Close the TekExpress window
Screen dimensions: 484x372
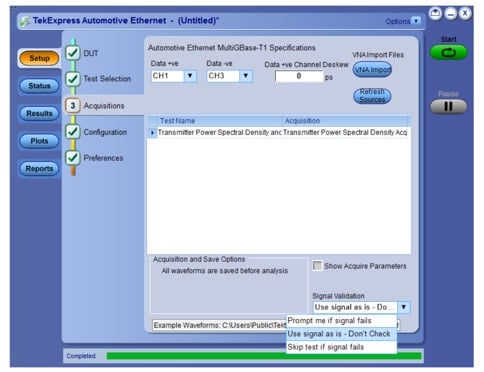(465, 14)
